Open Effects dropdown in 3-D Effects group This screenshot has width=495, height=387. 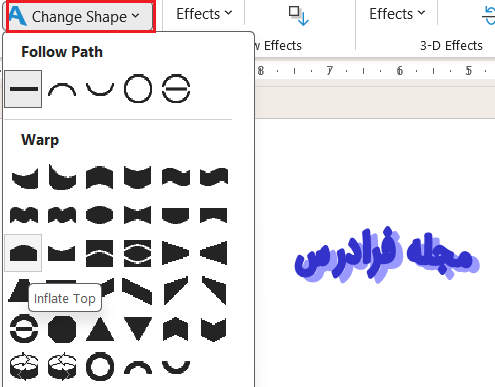397,14
